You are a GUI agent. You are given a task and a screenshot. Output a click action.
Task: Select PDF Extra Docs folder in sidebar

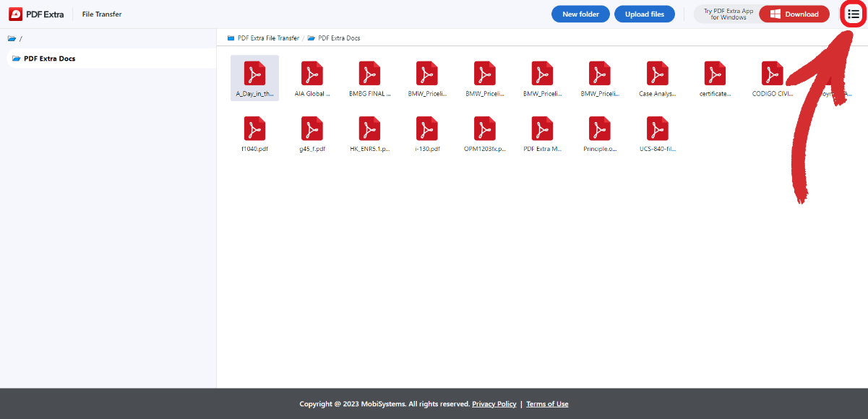coord(112,59)
